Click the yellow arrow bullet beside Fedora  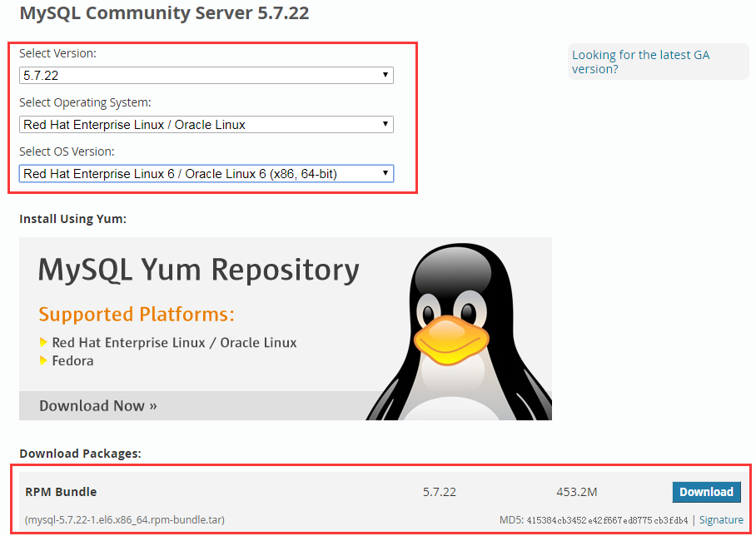pos(43,361)
